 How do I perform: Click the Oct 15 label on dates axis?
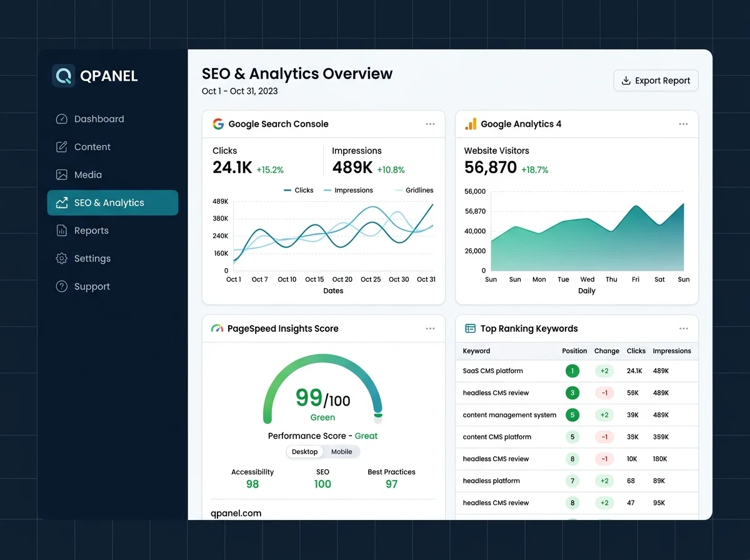click(314, 279)
